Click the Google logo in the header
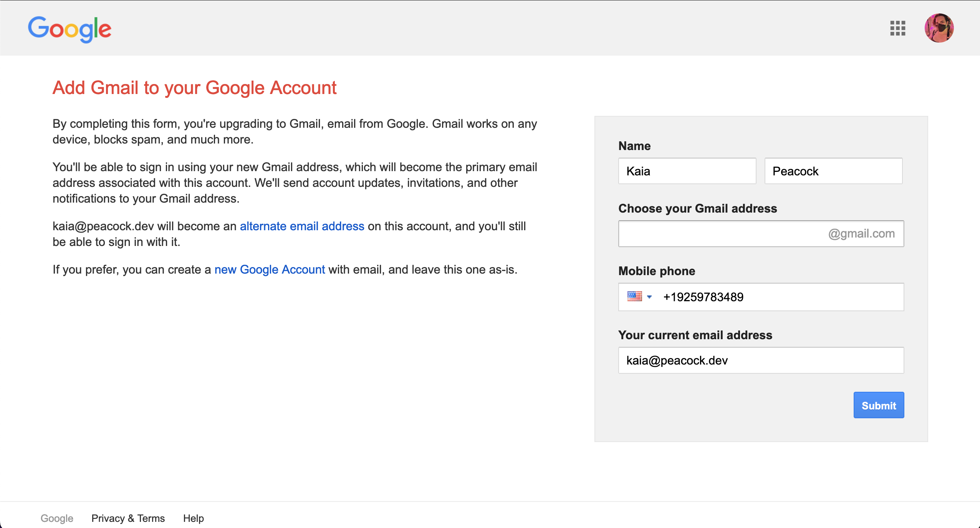980x528 pixels. [70, 29]
